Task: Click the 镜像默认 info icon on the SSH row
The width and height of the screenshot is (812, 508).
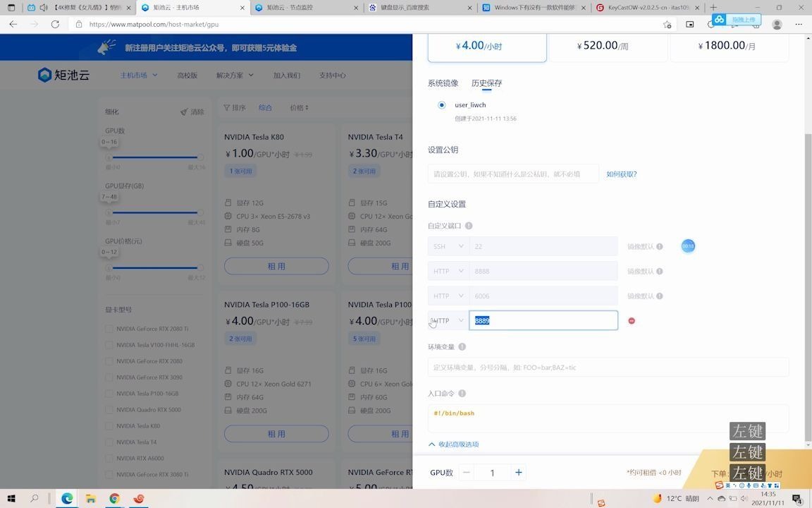Action: click(x=660, y=247)
